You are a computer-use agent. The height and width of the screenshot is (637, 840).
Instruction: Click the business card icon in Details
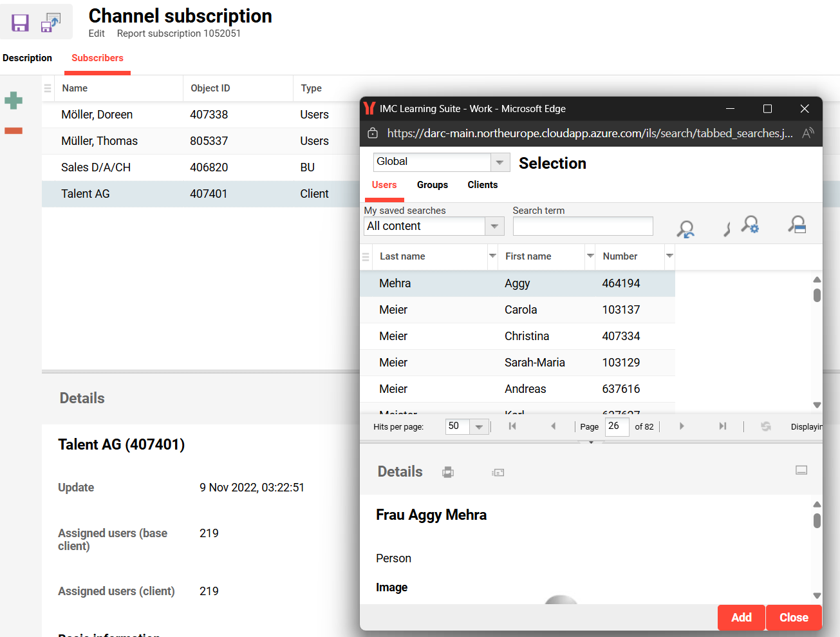coord(498,473)
